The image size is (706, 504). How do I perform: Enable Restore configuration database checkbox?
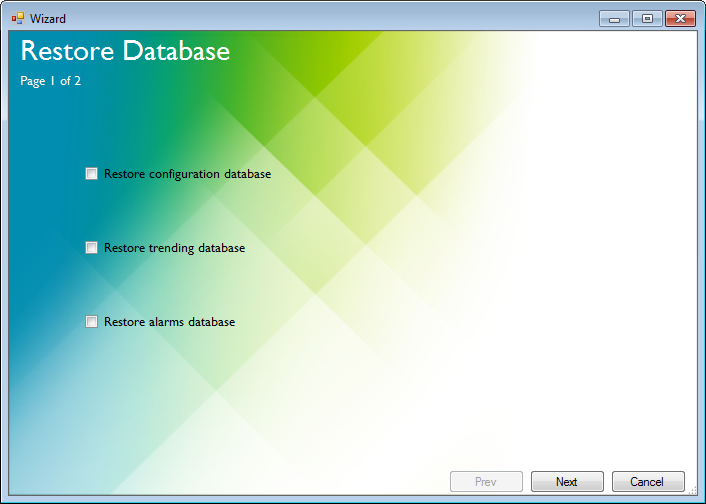91,174
